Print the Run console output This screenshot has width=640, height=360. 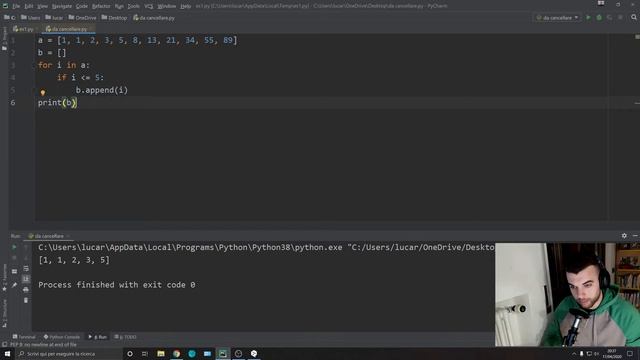[26, 290]
